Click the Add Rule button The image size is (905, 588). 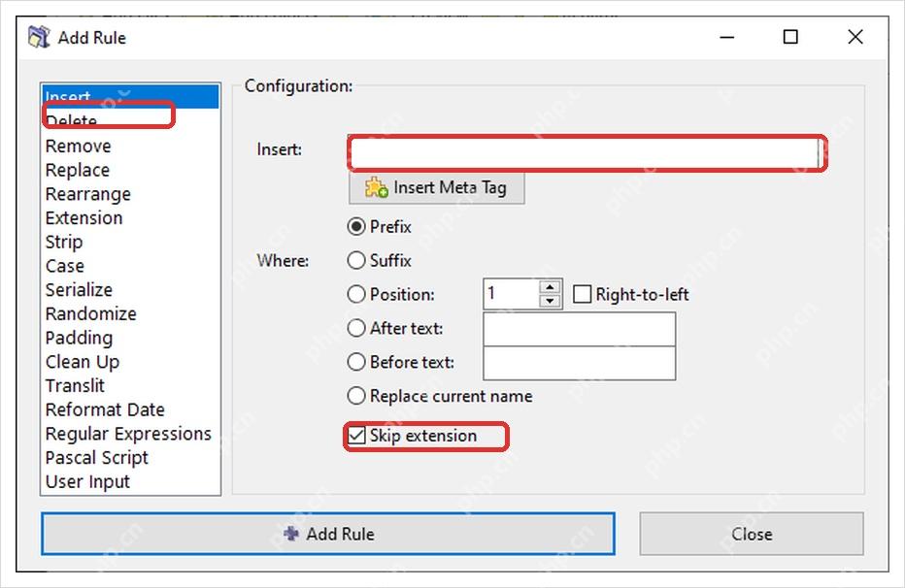pos(328,534)
